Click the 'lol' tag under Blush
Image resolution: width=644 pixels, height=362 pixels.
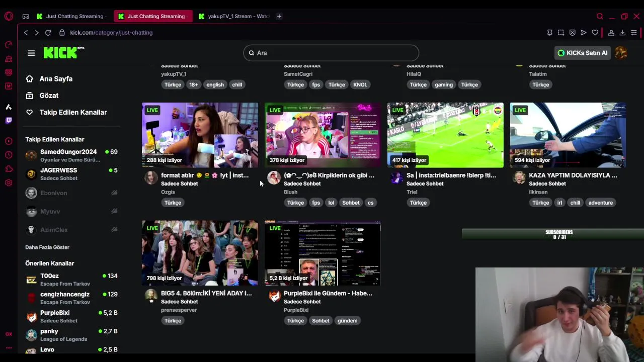click(x=331, y=203)
